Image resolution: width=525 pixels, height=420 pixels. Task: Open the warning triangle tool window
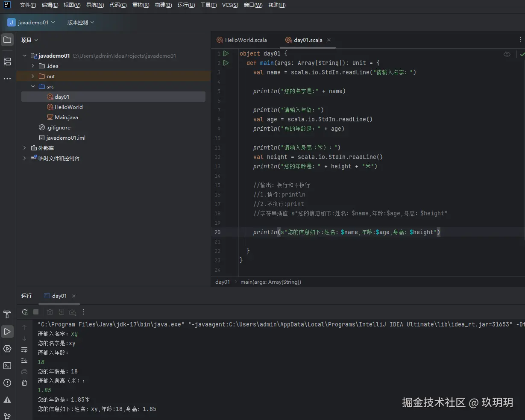click(7, 400)
